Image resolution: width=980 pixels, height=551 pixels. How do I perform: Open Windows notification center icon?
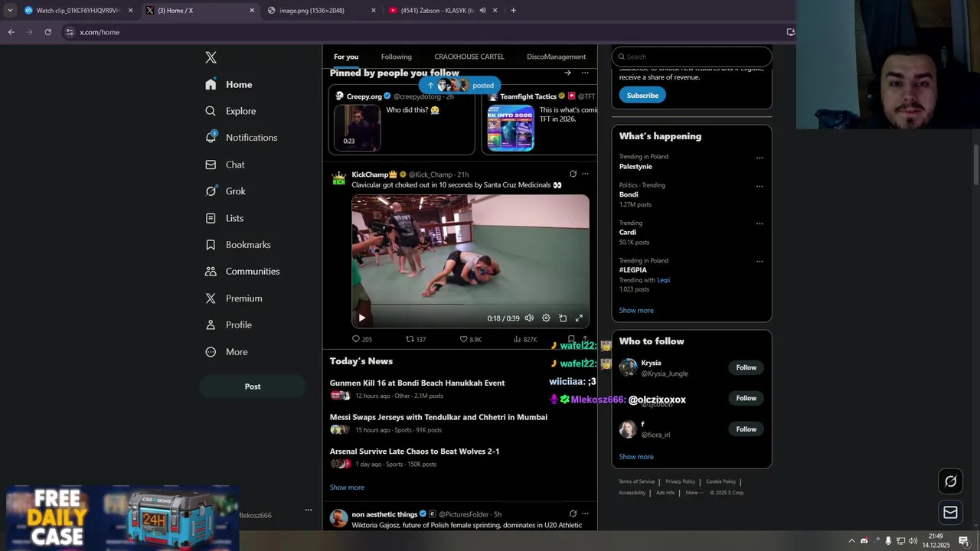(964, 541)
